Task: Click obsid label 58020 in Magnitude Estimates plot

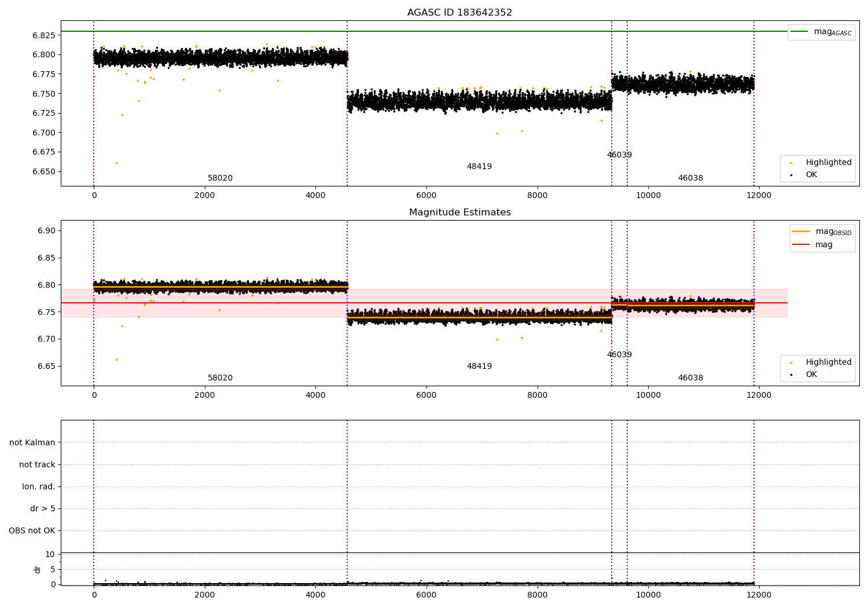Action: point(220,378)
